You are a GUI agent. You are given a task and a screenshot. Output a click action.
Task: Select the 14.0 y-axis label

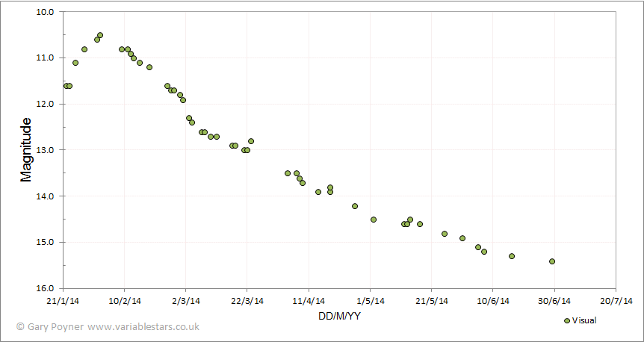pyautogui.click(x=46, y=196)
